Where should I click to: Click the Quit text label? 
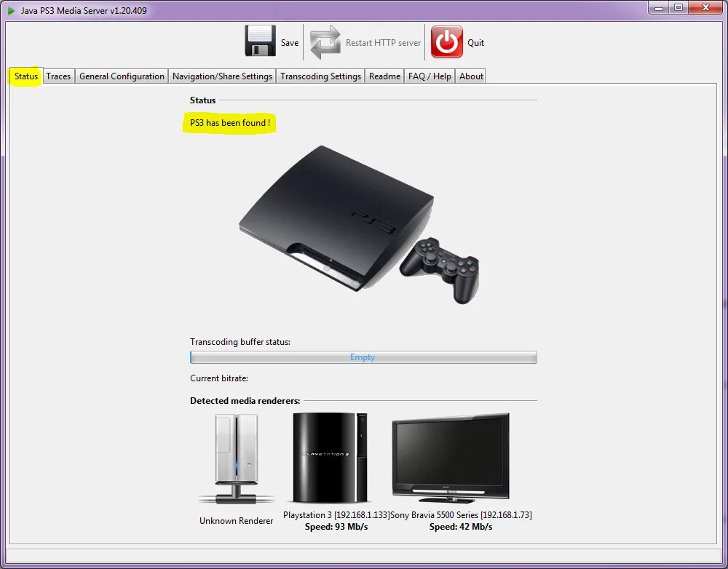click(x=475, y=43)
